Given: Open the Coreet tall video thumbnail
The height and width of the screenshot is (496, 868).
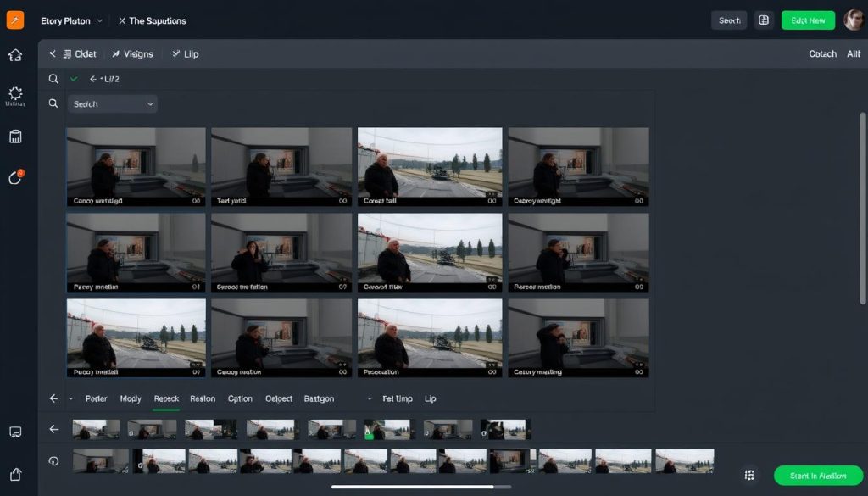Looking at the screenshot, I should 429,166.
